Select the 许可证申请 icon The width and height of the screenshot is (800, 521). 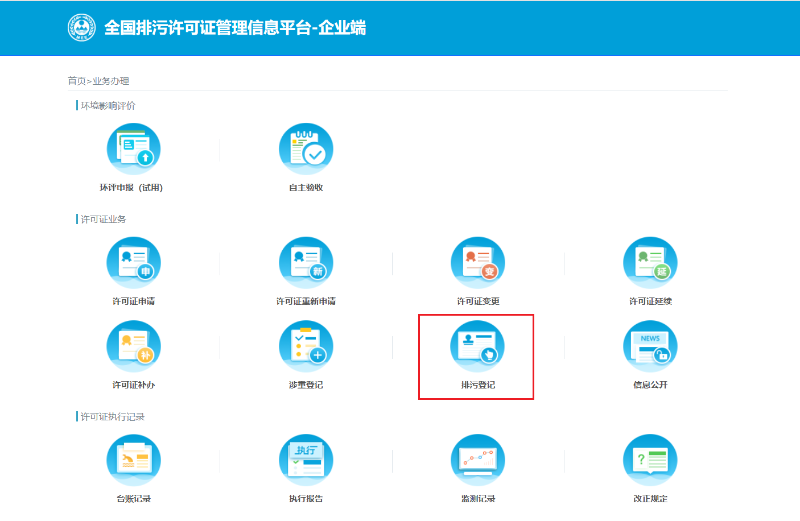click(133, 263)
